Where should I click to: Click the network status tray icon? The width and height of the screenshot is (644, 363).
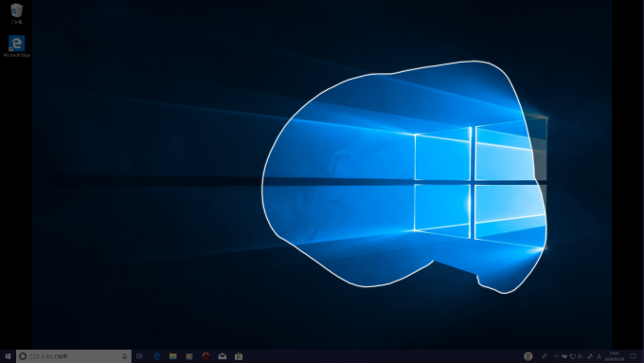(572, 356)
